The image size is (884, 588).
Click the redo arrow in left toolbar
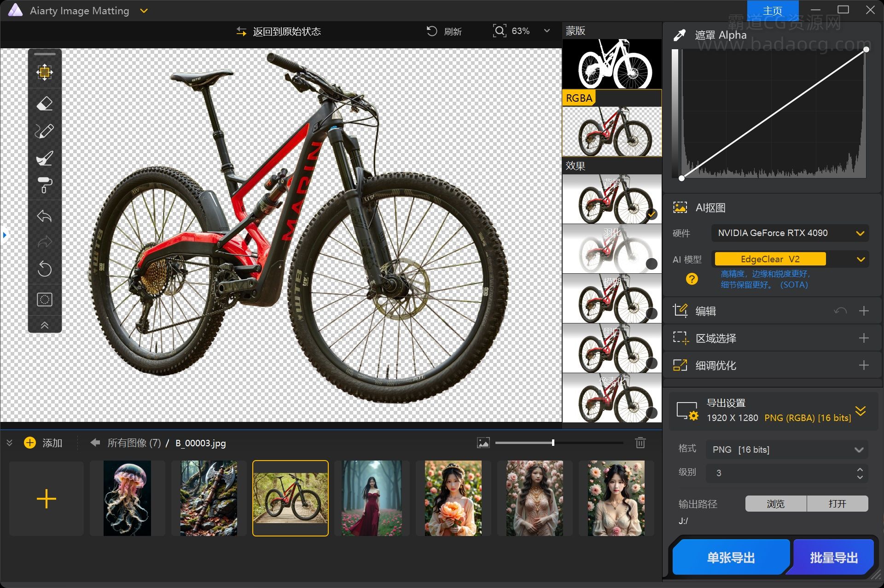pos(45,242)
